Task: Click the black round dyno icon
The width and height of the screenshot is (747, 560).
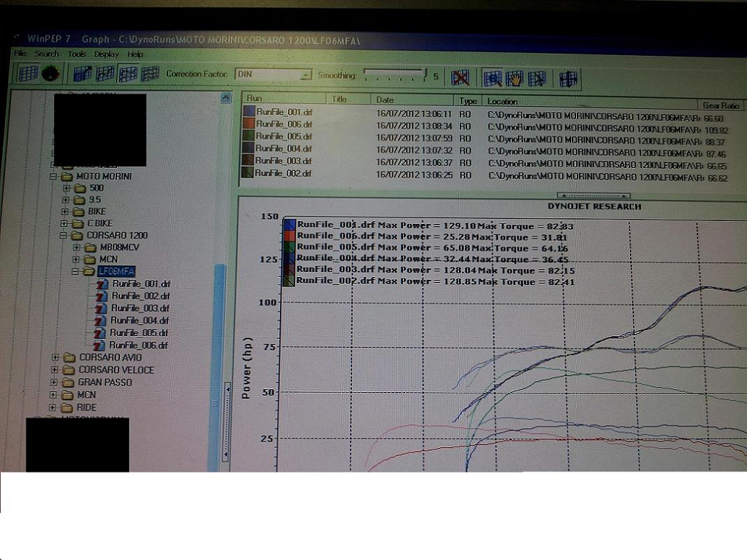Action: [50, 73]
